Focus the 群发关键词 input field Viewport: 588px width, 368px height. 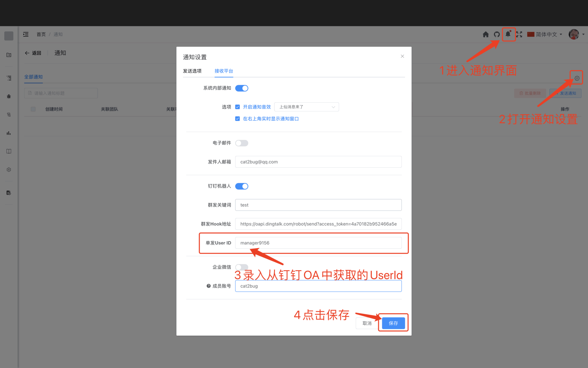(318, 205)
